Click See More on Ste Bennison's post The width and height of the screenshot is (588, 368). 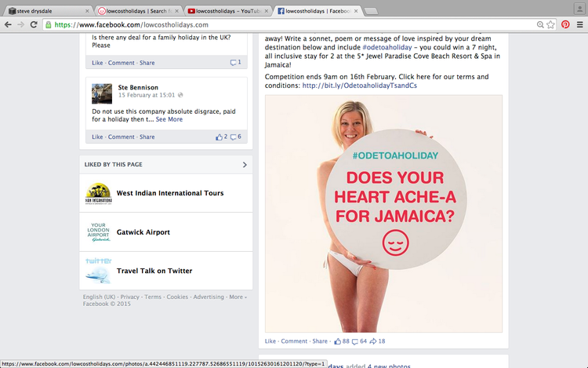coord(169,119)
